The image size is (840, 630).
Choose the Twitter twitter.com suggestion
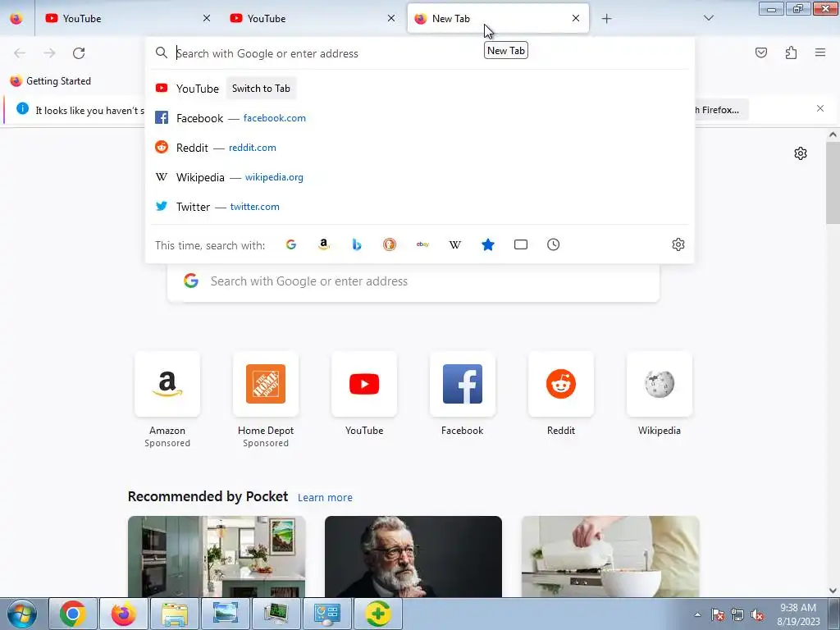tap(419, 207)
